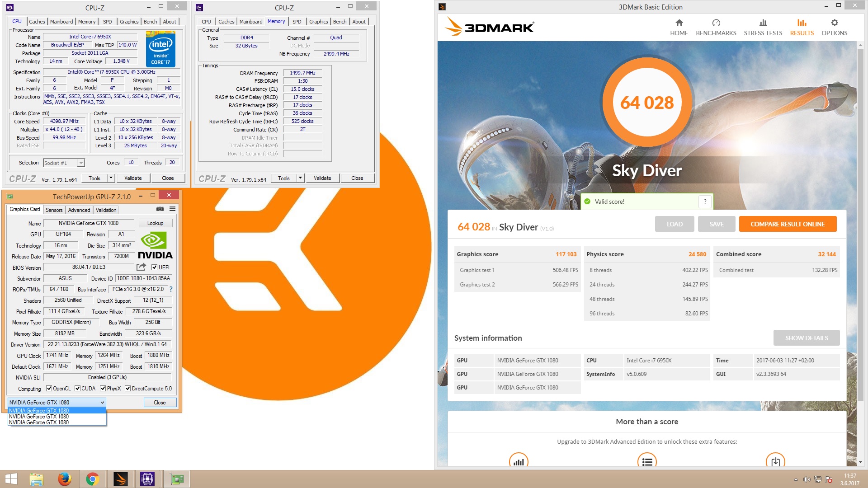
Task: Switch to 3DMark in the taskbar
Action: click(120, 479)
